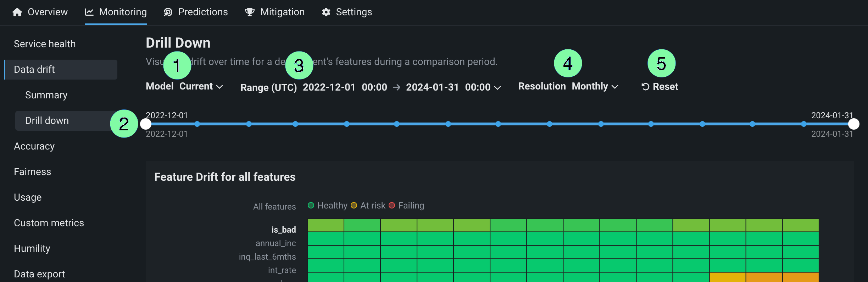The image size is (868, 282).
Task: Click the last orange int_rate heatmap cell
Action: [x=800, y=277]
